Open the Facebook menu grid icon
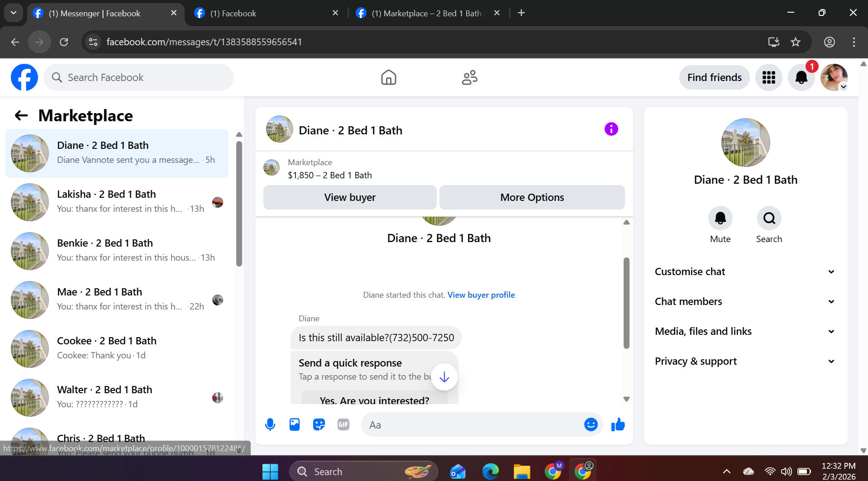This screenshot has height=481, width=868. (x=769, y=77)
